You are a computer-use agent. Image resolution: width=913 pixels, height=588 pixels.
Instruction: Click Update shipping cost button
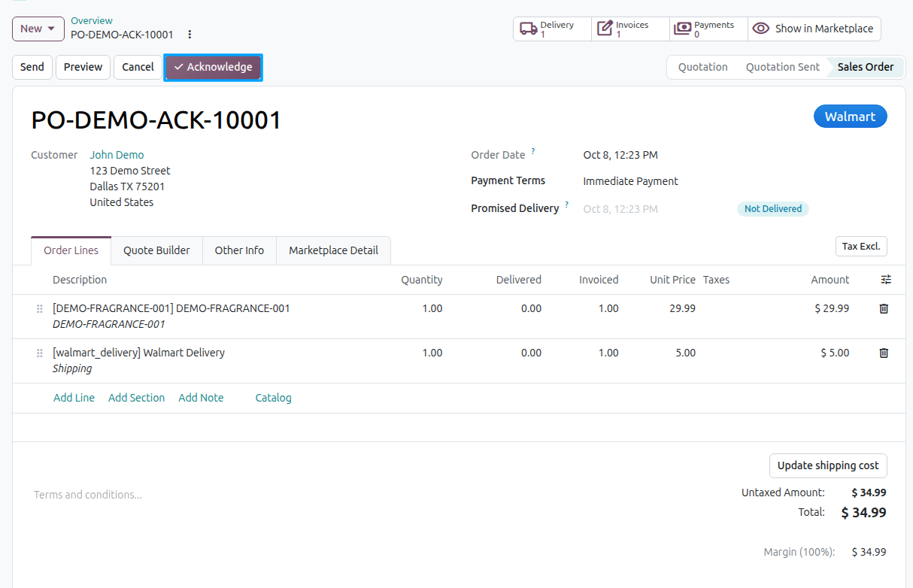(x=828, y=465)
